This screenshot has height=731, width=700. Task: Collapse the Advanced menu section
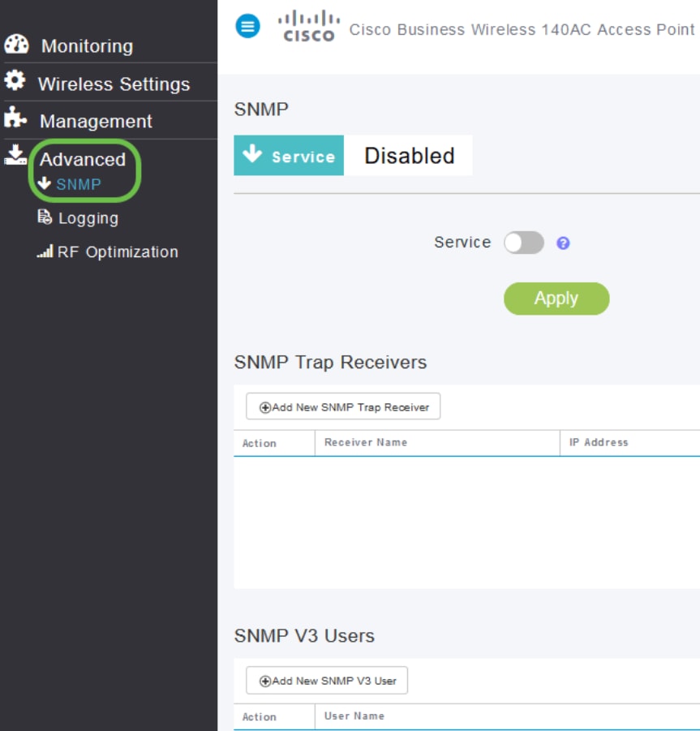tap(83, 160)
